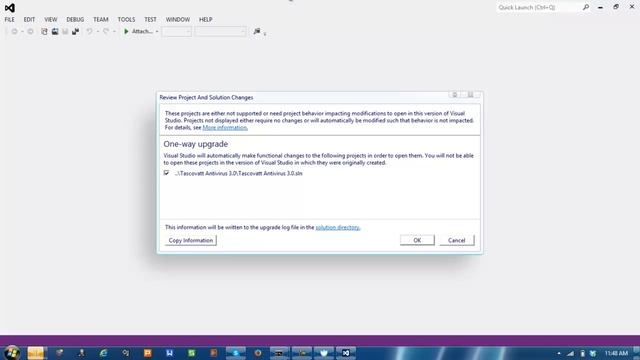The image size is (640, 360).
Task: Open the WINDOW menu
Action: pyautogui.click(x=178, y=19)
